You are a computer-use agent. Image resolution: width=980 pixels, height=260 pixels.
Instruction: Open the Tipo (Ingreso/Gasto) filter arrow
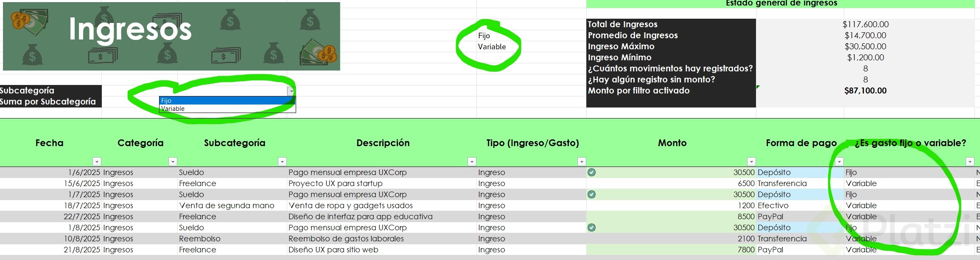point(582,161)
